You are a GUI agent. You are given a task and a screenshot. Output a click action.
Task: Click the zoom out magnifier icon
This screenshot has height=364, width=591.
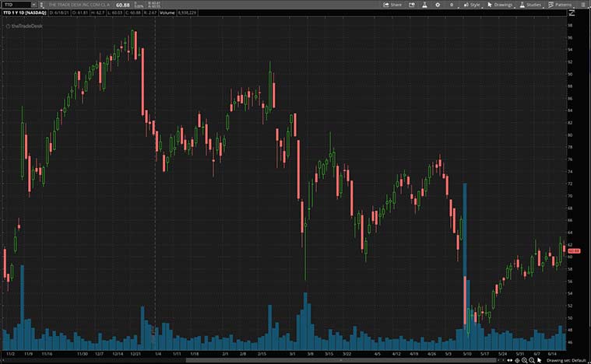[x=532, y=360]
